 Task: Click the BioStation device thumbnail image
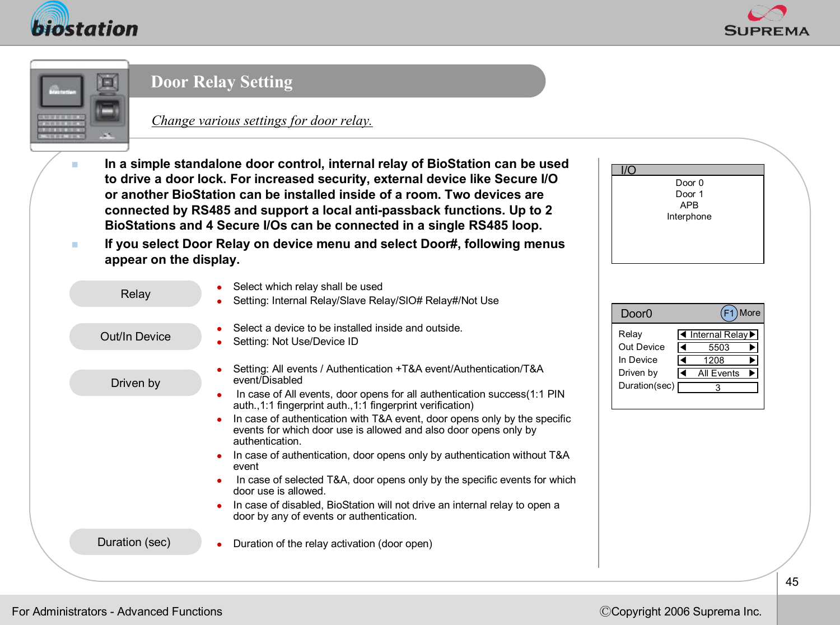tap(80, 105)
